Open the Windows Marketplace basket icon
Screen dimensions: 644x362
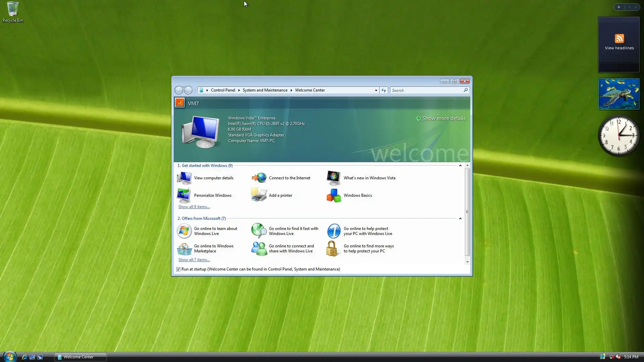coord(184,249)
